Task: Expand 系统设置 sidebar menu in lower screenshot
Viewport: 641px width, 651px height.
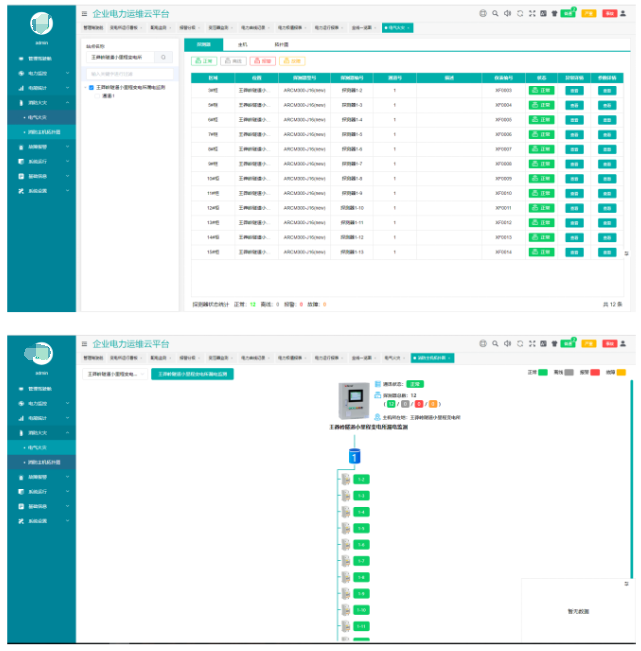Action: (42, 521)
